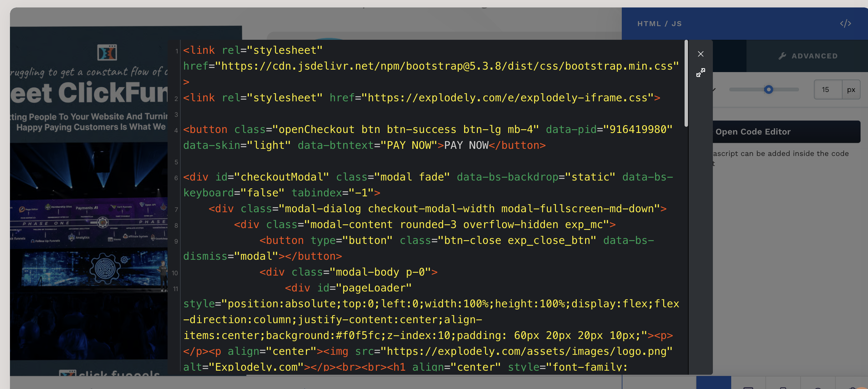Close the code editor with the X icon
The image size is (868, 389).
[700, 54]
